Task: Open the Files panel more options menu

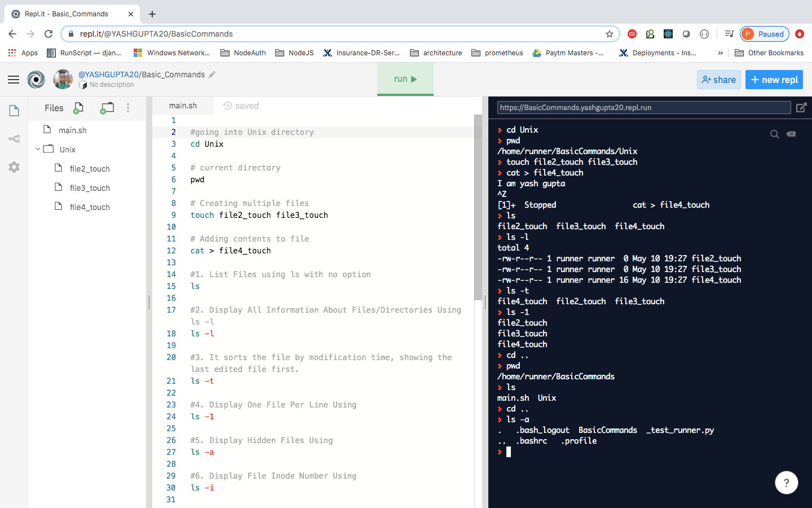Action: pos(128,108)
